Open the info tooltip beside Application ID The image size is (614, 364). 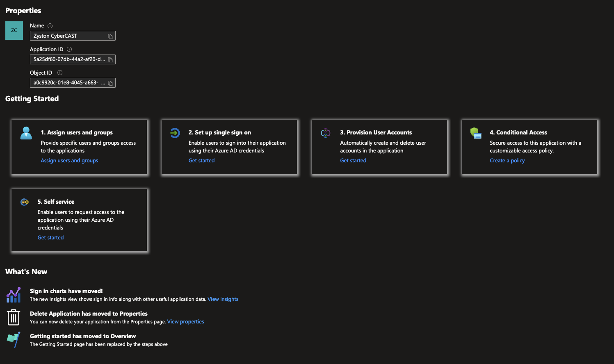68,49
